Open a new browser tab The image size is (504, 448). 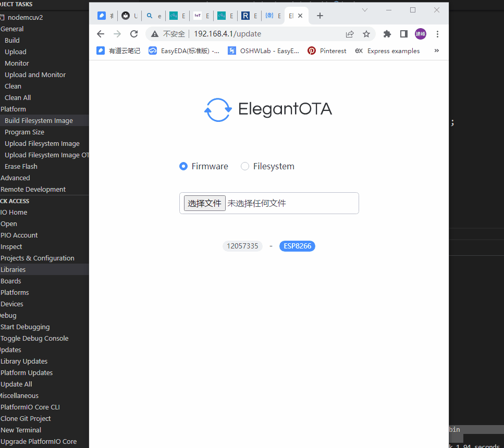click(320, 16)
